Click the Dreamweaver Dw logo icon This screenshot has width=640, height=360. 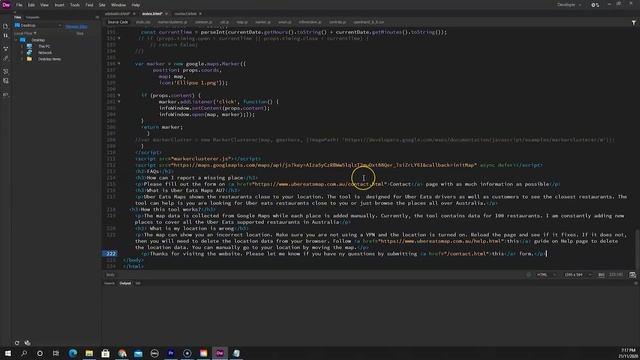click(6, 4)
